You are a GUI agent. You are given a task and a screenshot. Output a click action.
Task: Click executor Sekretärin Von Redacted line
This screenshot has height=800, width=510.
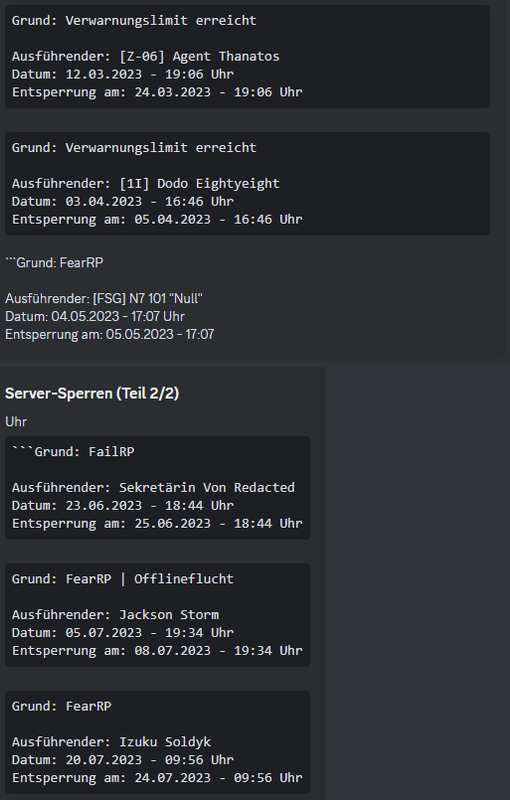coord(154,488)
